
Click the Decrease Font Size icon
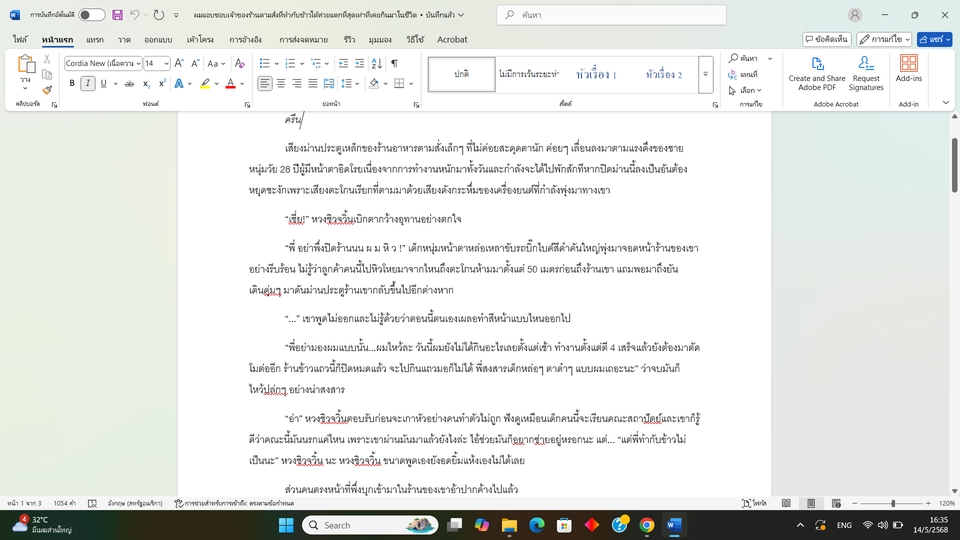click(x=195, y=63)
